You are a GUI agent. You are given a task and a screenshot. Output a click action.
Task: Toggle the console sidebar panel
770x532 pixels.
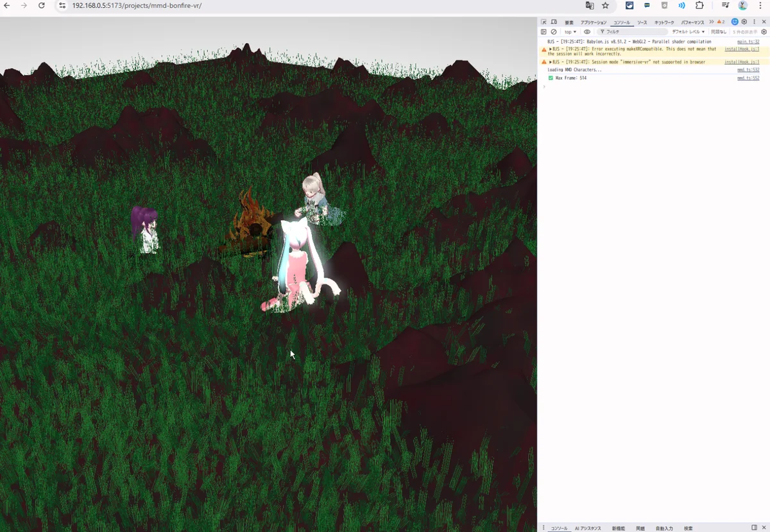coord(543,31)
